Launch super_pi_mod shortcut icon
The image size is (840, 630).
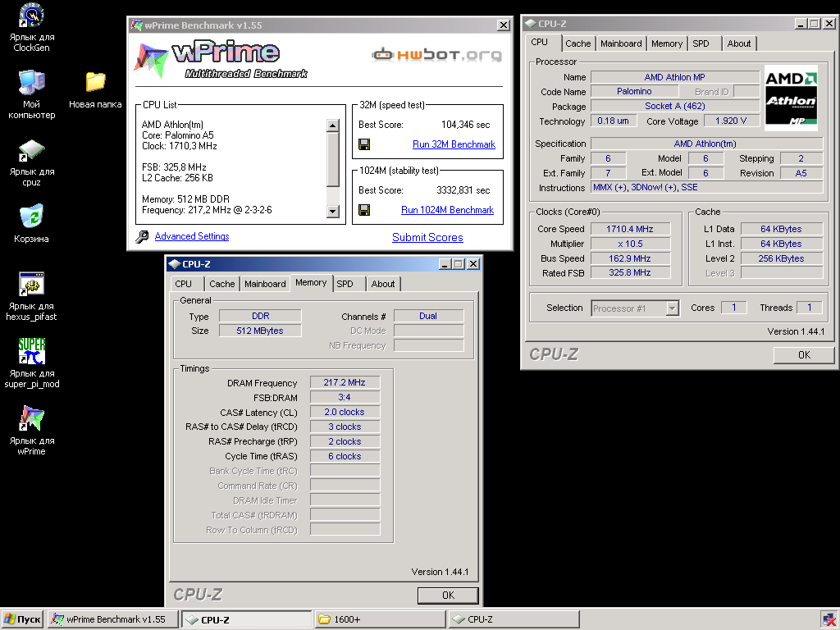coord(32,351)
